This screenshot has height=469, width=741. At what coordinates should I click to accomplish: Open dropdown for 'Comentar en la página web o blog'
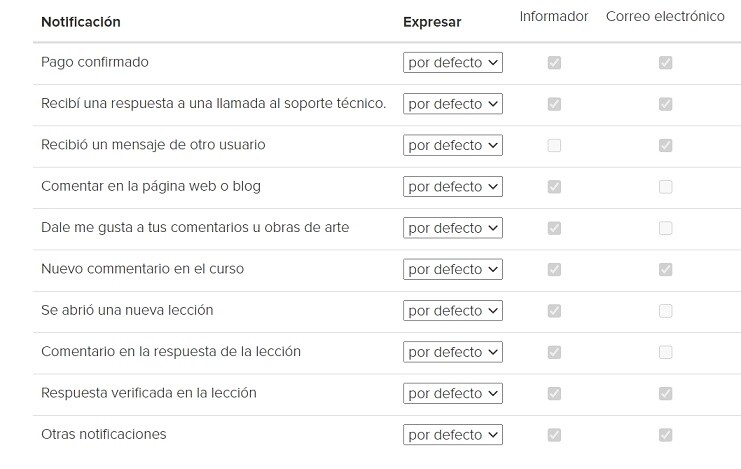click(453, 186)
